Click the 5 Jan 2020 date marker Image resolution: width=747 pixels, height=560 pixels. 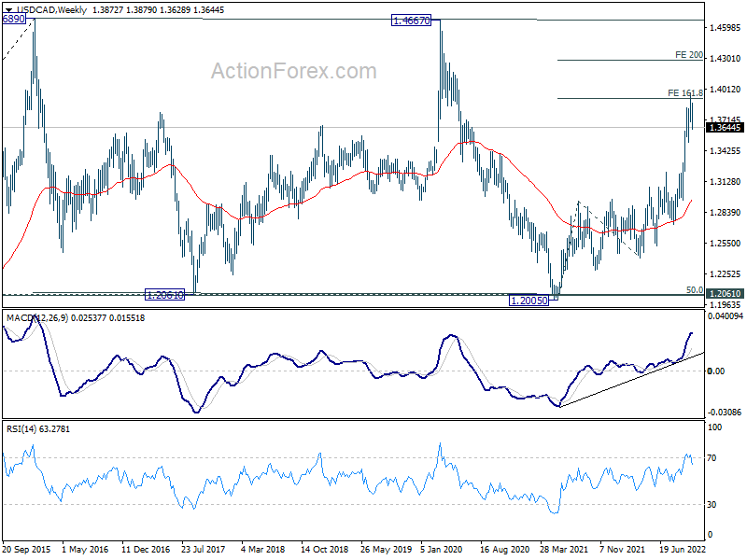coord(441,549)
